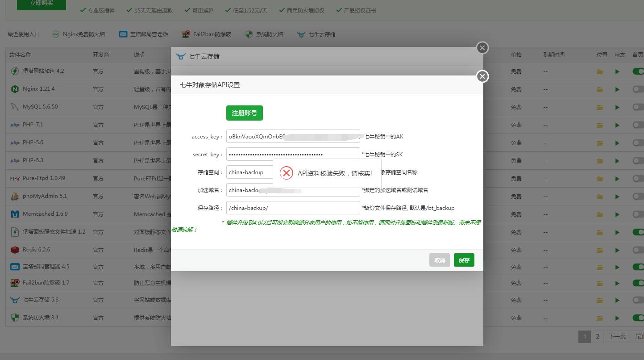
Task: Click the MySQL 5.6.50 row icon
Action: point(15,107)
